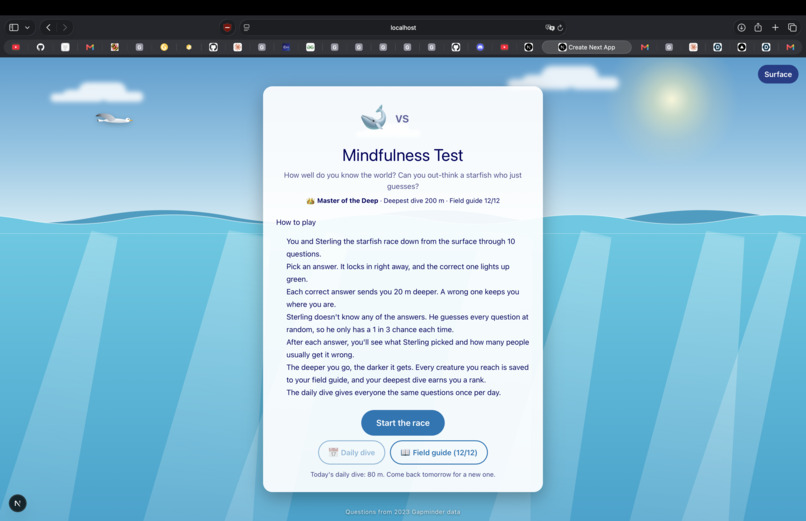Switch to the yellow circle icon tab
Screen dimensions: 806x521
point(164,47)
